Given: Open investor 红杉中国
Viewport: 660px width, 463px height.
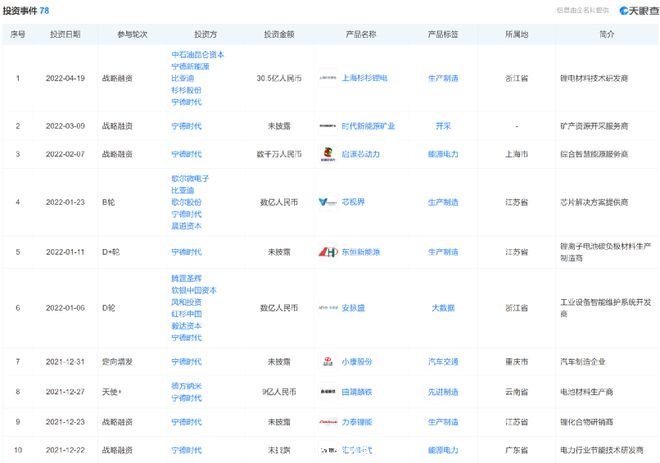Looking at the screenshot, I should point(186,314).
